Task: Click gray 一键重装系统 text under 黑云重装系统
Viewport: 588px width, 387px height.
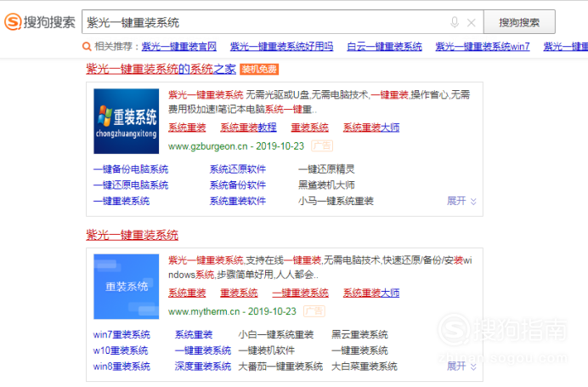Action: tap(359, 350)
